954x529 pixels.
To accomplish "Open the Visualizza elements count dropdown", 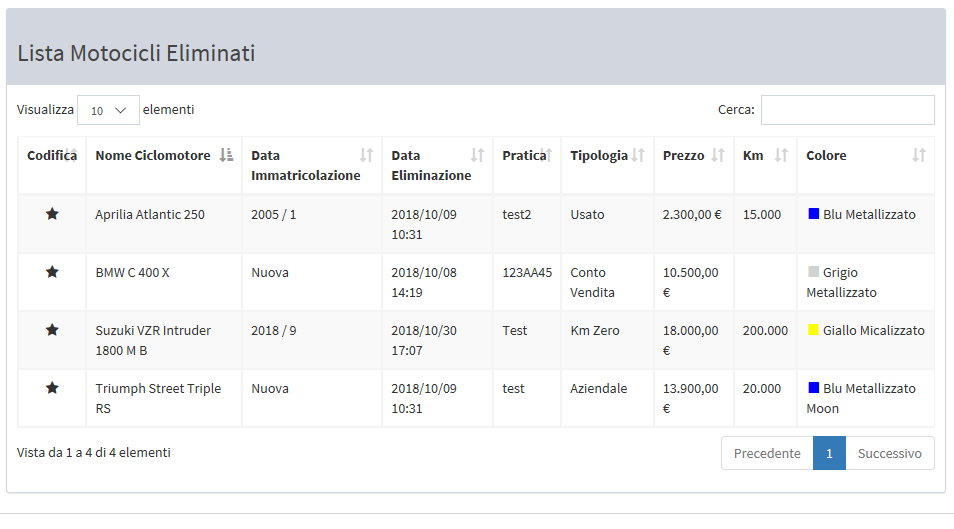I will 108,110.
